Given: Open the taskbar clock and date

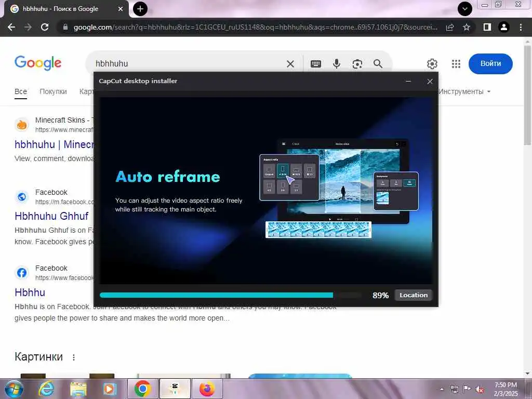Looking at the screenshot, I should click(506, 389).
